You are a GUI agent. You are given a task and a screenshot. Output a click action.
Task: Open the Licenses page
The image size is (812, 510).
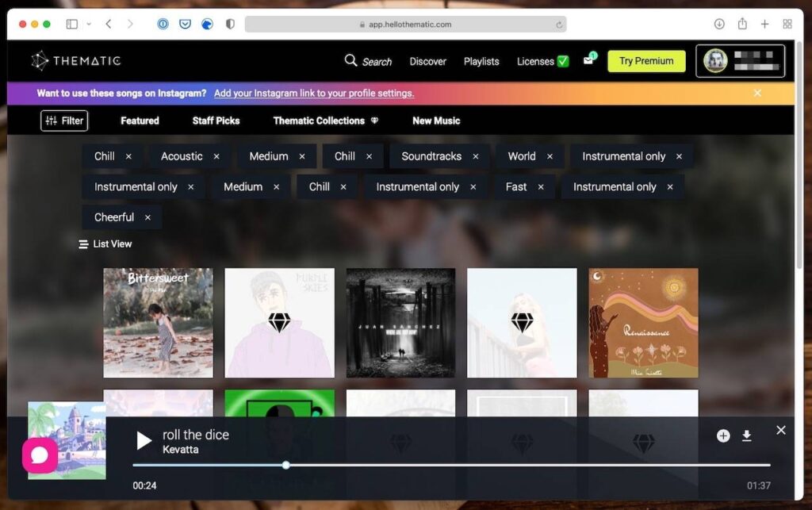click(542, 61)
